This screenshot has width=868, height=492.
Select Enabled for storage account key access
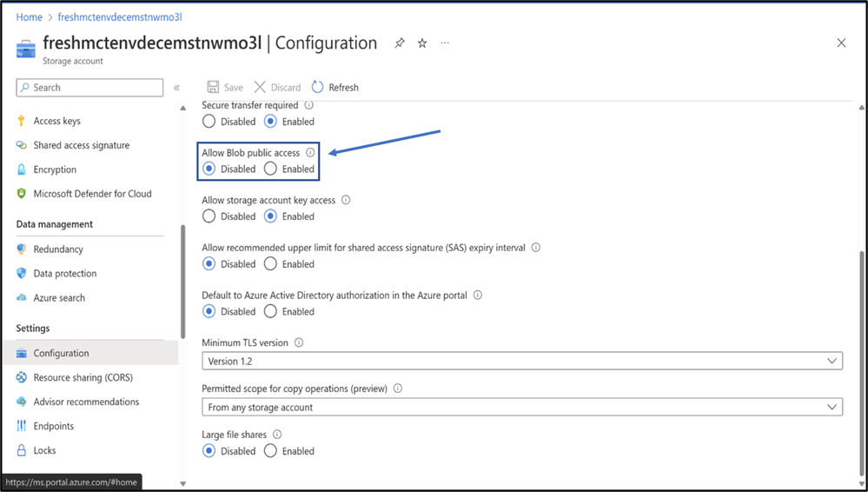(270, 216)
